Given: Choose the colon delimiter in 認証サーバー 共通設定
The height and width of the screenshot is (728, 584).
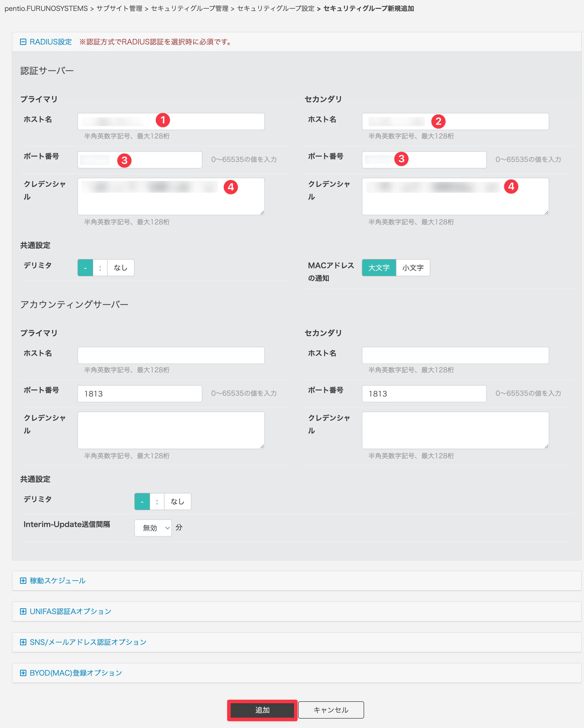Looking at the screenshot, I should click(100, 267).
